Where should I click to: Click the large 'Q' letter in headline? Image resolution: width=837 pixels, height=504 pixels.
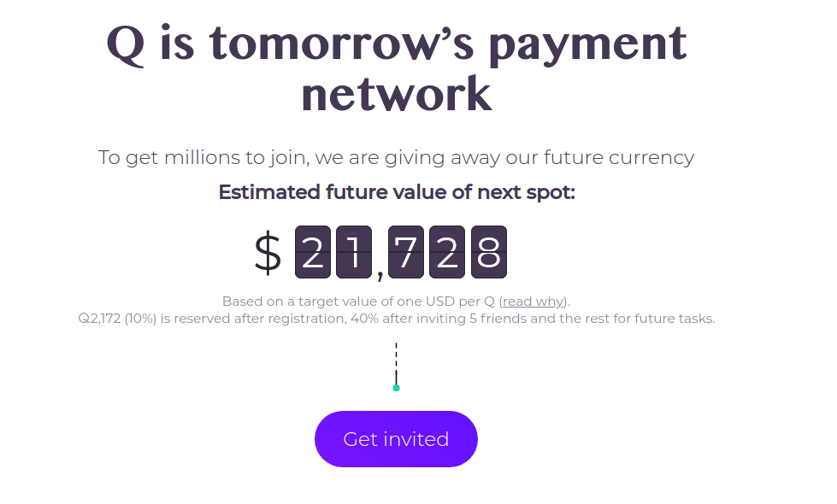(x=126, y=44)
